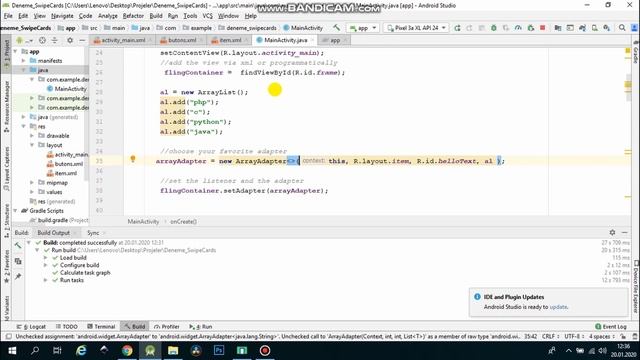Open Photoshop from the taskbar
The image size is (640, 360).
(219, 351)
